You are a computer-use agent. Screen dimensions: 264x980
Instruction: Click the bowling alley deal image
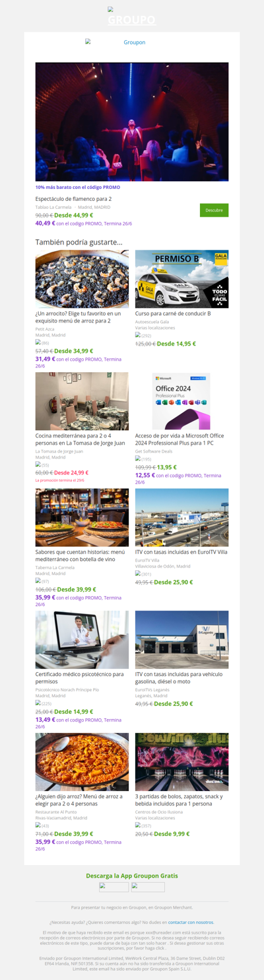181,762
